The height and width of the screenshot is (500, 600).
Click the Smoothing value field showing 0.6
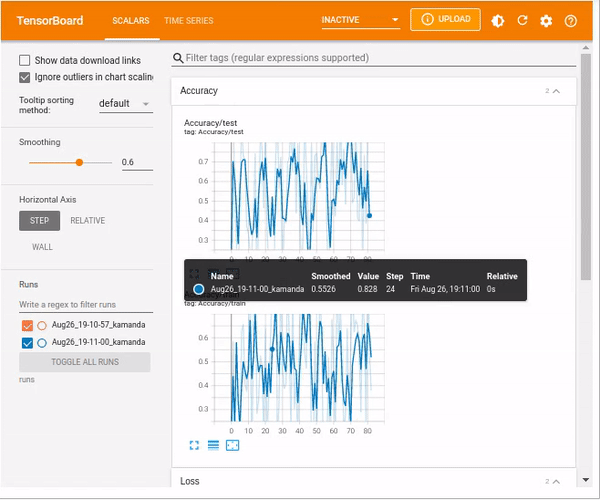137,162
